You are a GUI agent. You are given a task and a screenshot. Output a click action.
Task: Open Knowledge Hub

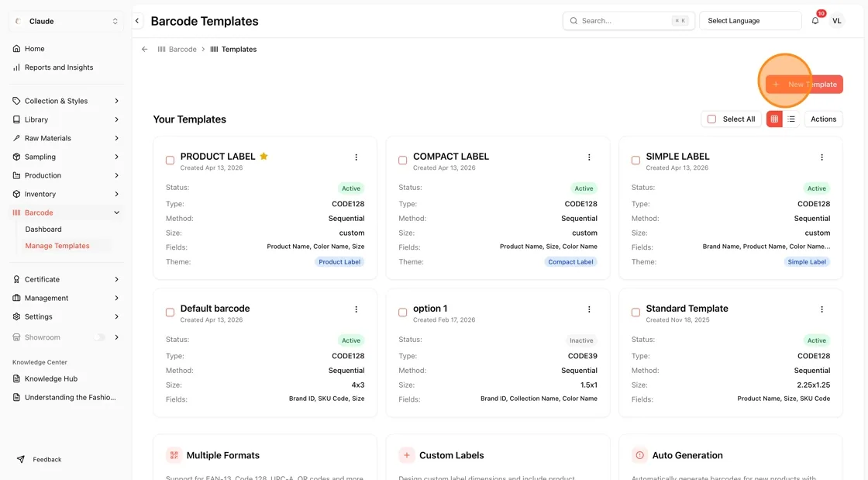tap(51, 378)
